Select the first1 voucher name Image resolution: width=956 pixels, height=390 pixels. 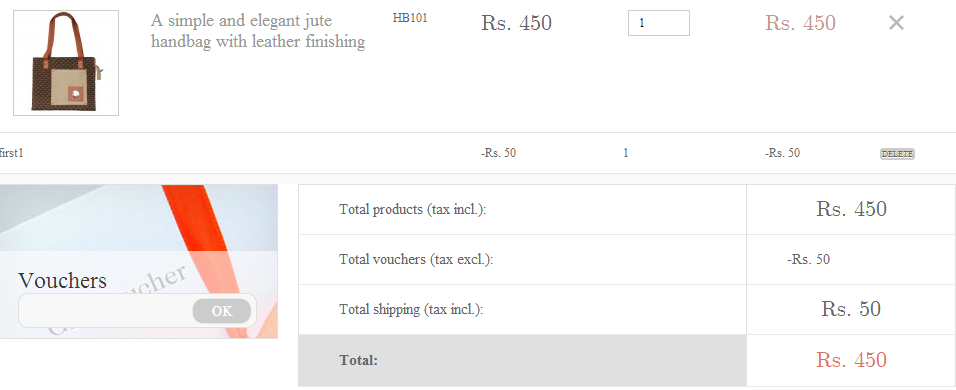[x=11, y=153]
